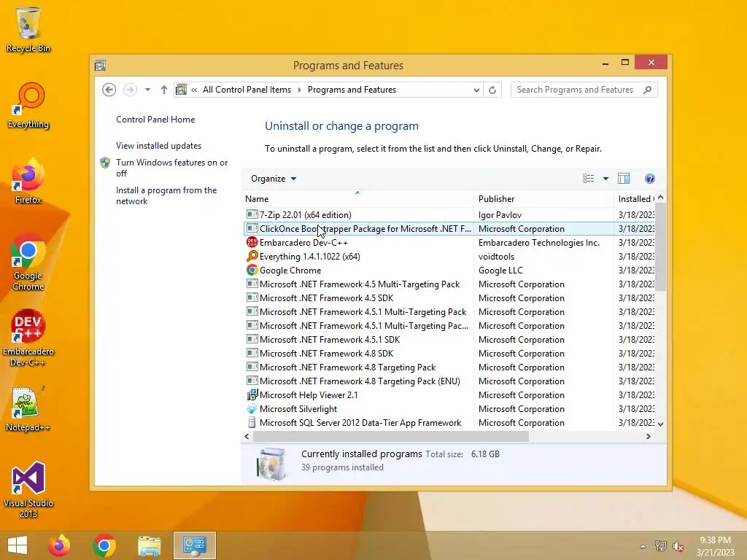Viewport: 747px width, 560px height.
Task: Click the search magnifier icon
Action: [648, 90]
